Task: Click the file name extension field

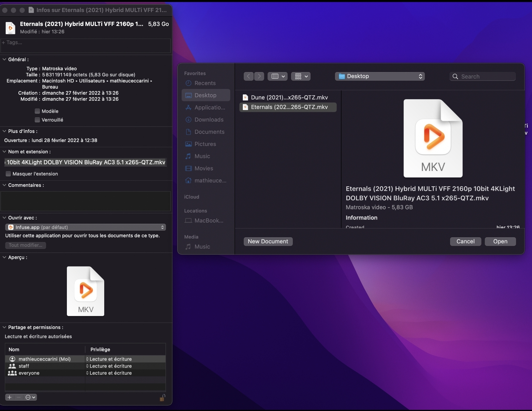Action: 86,162
